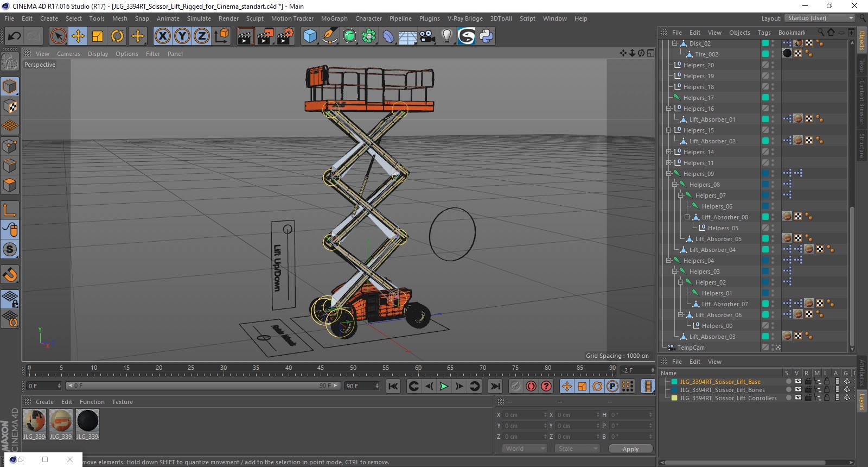This screenshot has width=868, height=467.
Task: Click the Record Active Objects button
Action: click(515, 386)
